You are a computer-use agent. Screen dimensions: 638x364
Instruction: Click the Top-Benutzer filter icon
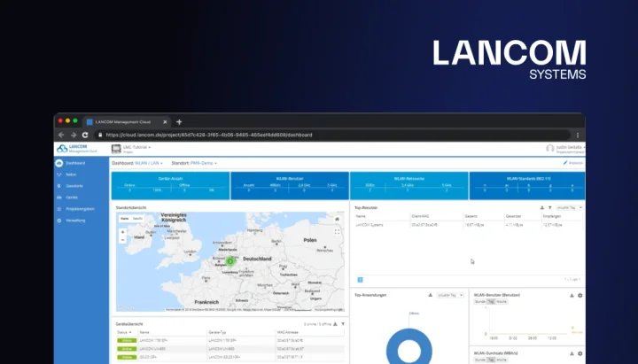(549, 208)
